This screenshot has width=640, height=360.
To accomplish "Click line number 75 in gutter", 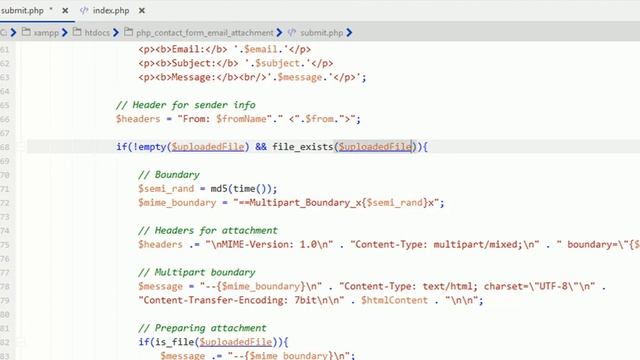I will pyautogui.click(x=4, y=245).
